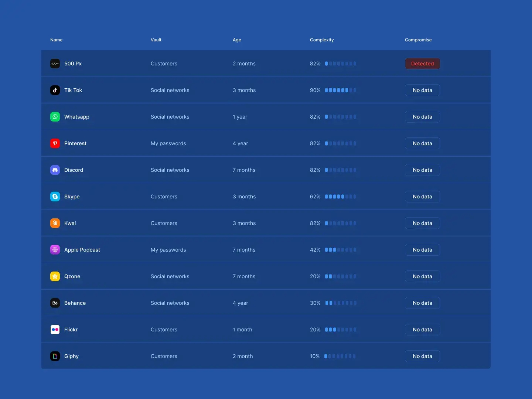
Task: Click the Pinterest app icon
Action: point(55,143)
